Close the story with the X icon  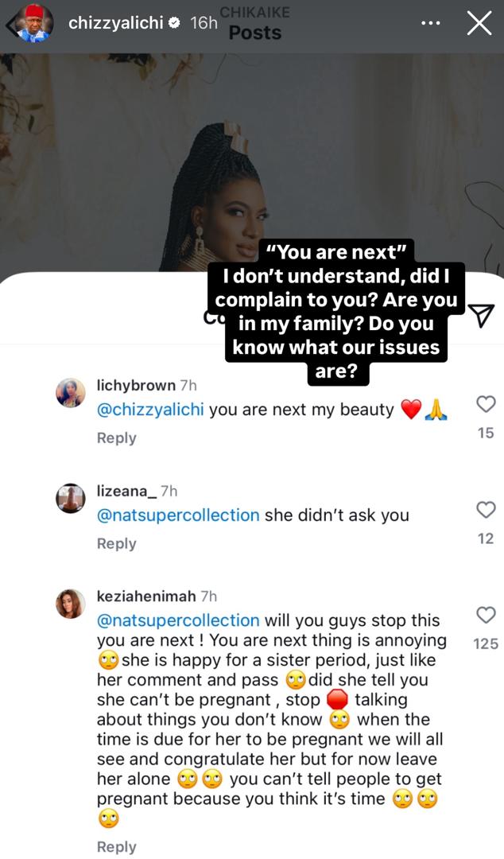coord(479,23)
